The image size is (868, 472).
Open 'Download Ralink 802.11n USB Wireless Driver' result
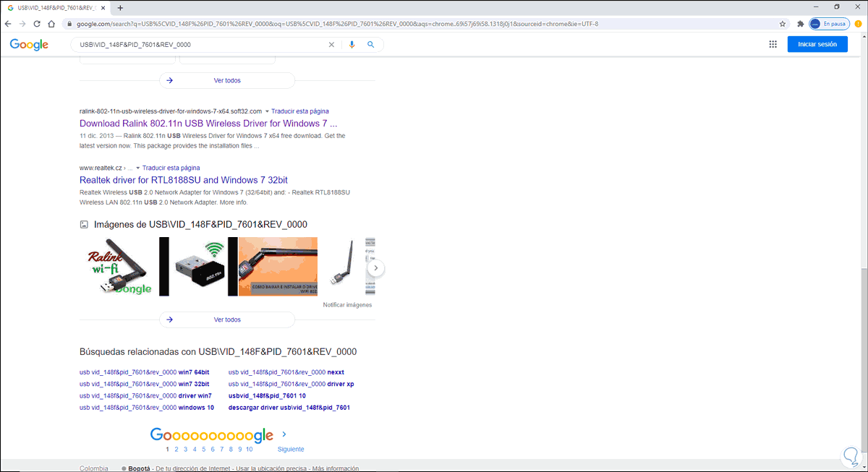(x=208, y=124)
